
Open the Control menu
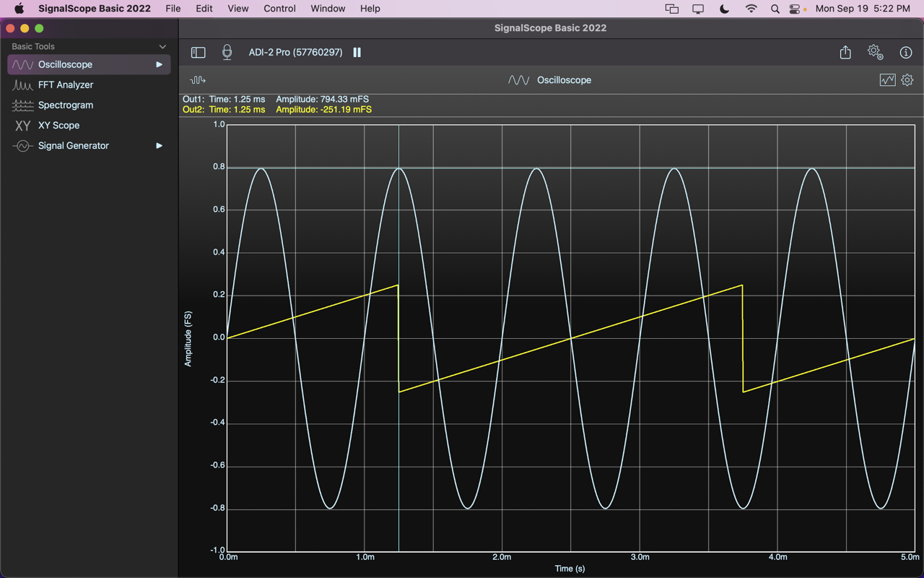point(279,9)
